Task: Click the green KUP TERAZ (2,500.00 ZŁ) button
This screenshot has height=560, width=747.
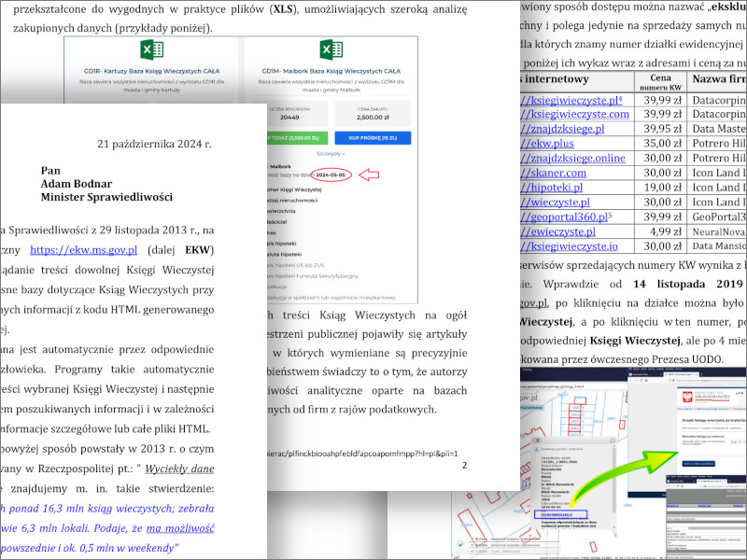Action: [x=297, y=138]
